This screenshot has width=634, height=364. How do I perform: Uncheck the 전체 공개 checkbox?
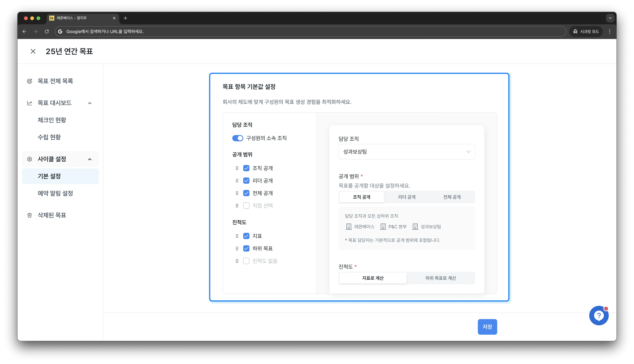click(x=246, y=193)
